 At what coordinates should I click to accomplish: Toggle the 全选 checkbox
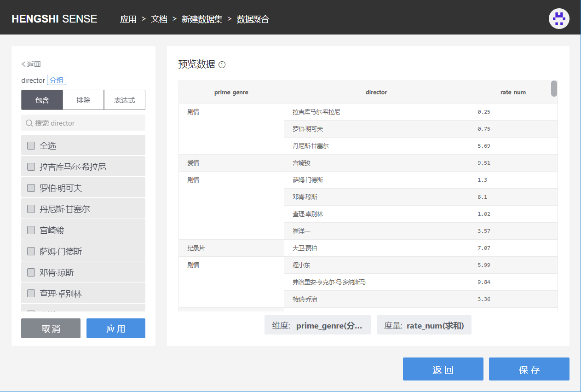tap(31, 145)
